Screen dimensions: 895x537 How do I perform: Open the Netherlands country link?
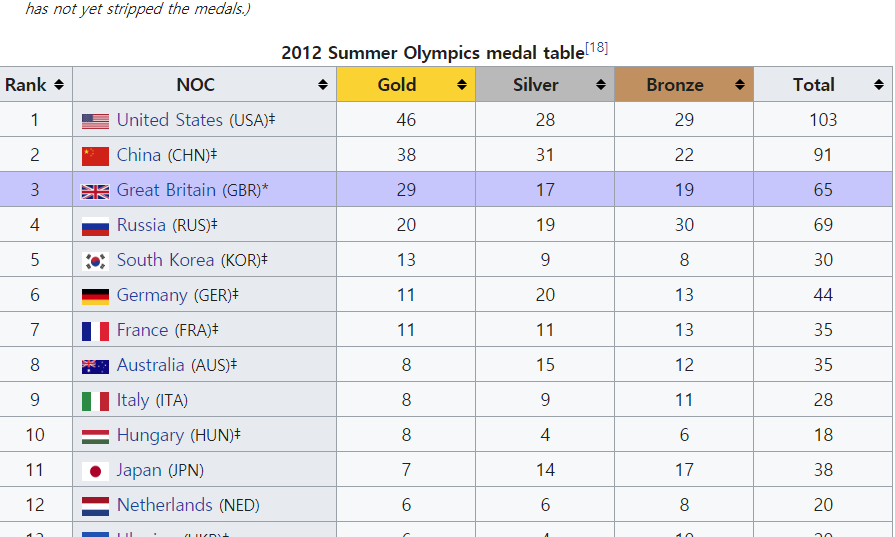[x=164, y=505]
